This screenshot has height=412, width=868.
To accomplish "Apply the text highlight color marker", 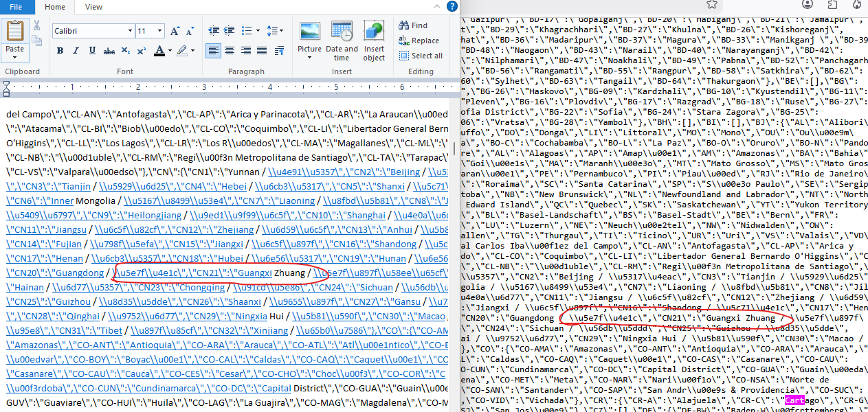I will tap(181, 50).
